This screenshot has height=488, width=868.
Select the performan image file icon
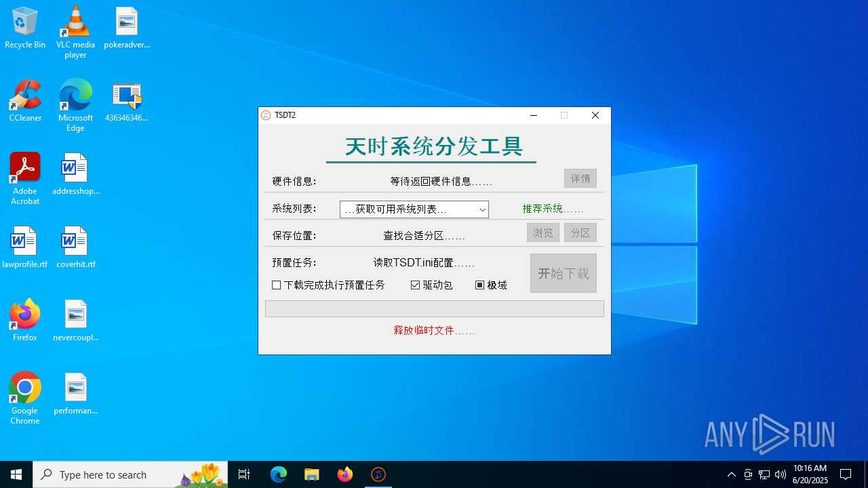click(75, 394)
